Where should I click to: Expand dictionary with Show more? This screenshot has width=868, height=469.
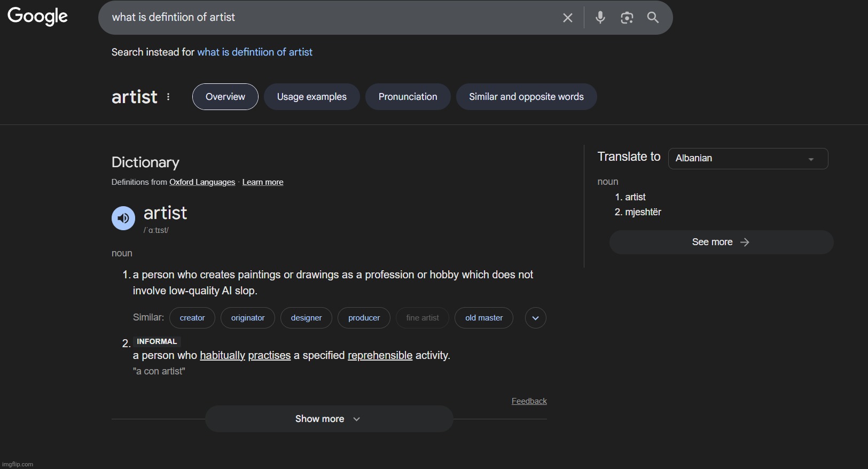(329, 419)
